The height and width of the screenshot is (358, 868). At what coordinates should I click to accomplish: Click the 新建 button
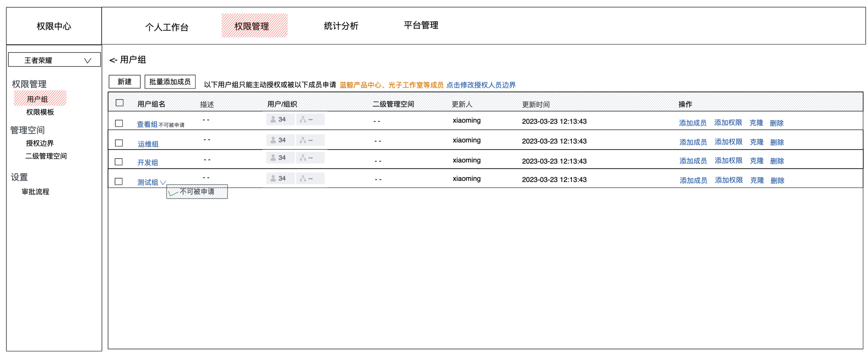(124, 81)
